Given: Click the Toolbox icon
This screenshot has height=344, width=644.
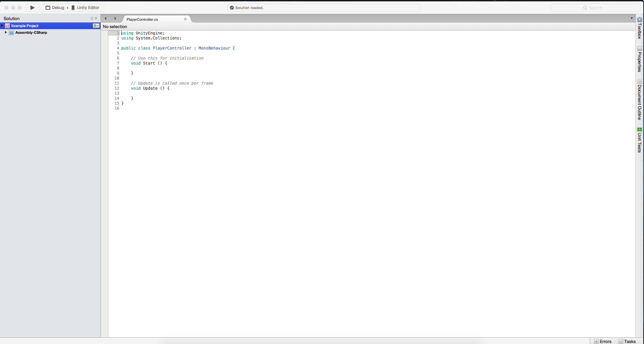Looking at the screenshot, I should (x=640, y=19).
